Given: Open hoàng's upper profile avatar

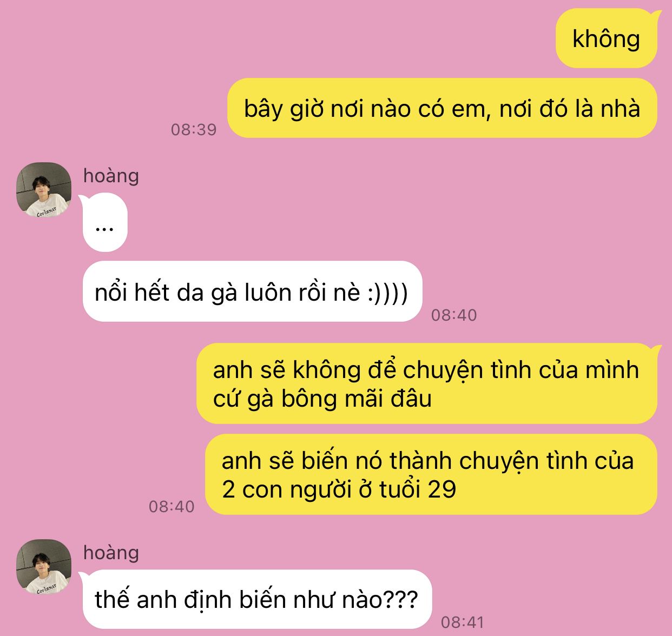Looking at the screenshot, I should [x=44, y=190].
